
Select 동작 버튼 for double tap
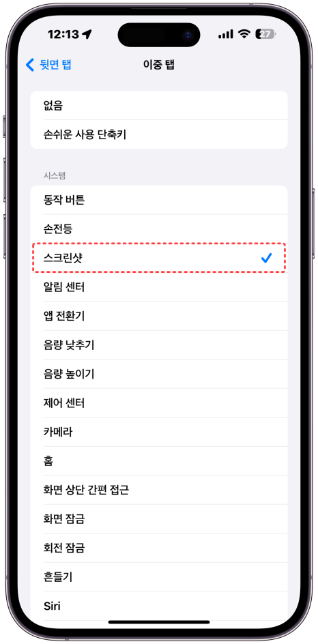pos(159,200)
